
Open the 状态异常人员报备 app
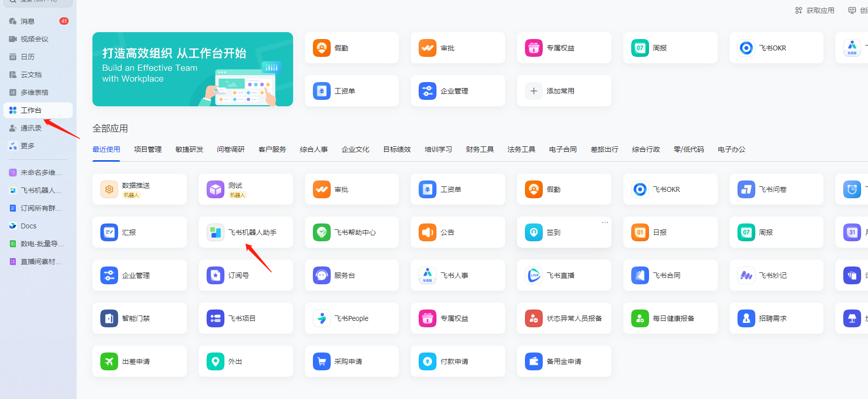coord(564,318)
